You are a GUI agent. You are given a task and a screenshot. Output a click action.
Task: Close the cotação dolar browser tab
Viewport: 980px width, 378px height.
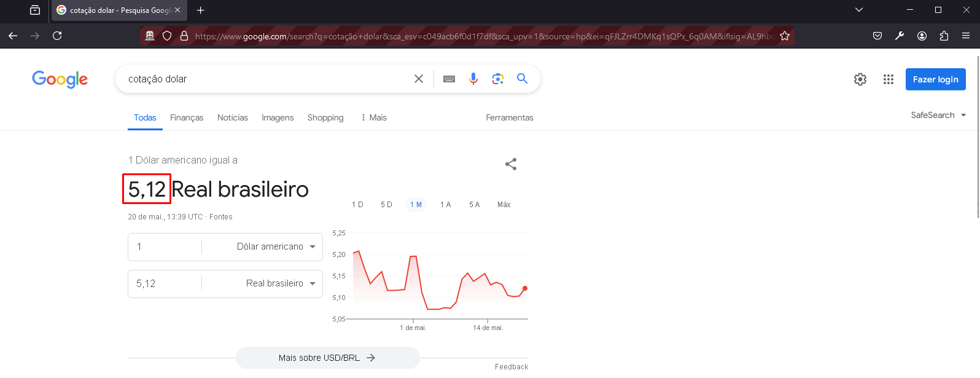(177, 10)
